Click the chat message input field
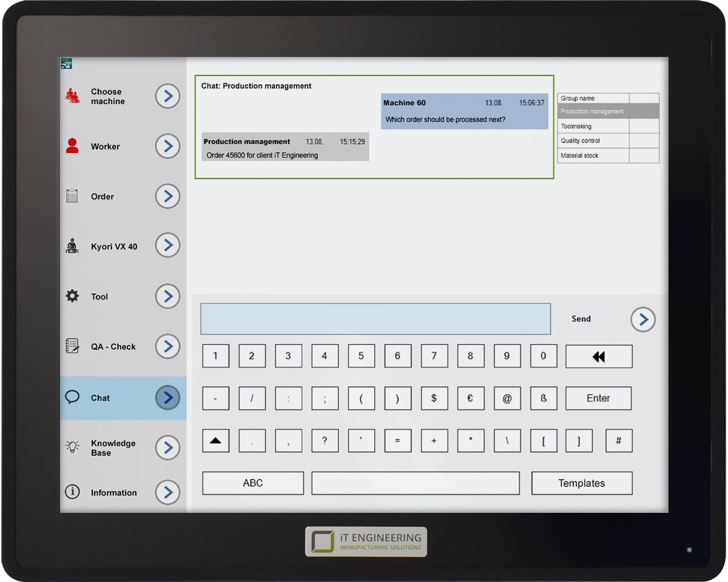This screenshot has width=728, height=582. coord(375,318)
